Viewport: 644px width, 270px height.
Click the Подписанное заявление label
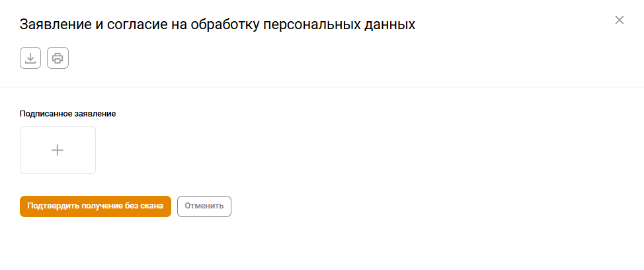click(68, 114)
